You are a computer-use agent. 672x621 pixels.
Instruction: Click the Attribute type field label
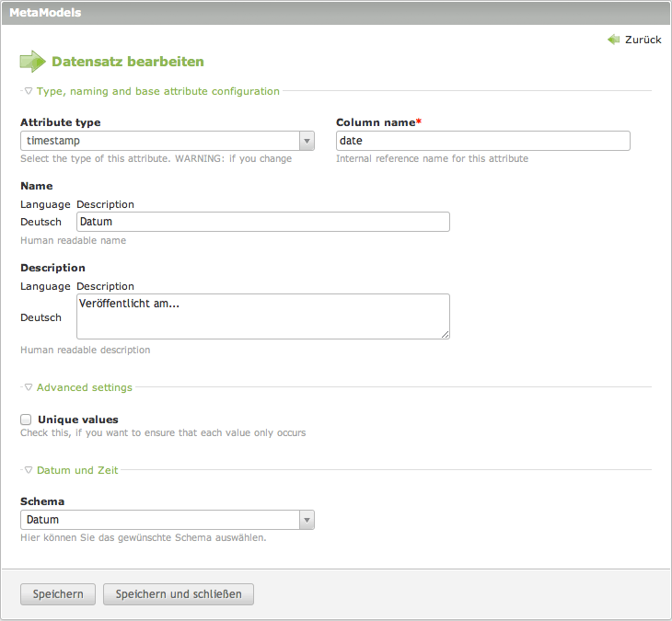click(x=61, y=122)
